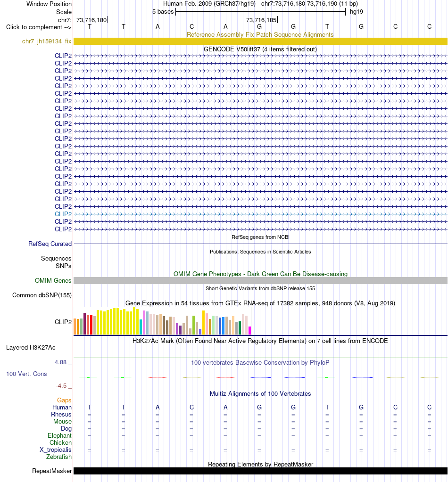Image resolution: width=448 pixels, height=482 pixels.
Task: Open 'Publications: Sequences in Scientific Articles' title
Action: point(260,252)
